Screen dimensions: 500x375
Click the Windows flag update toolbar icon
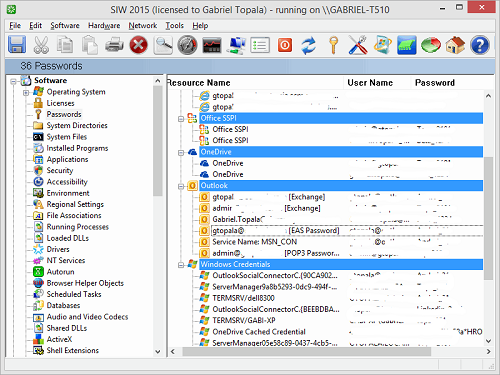tap(382, 45)
